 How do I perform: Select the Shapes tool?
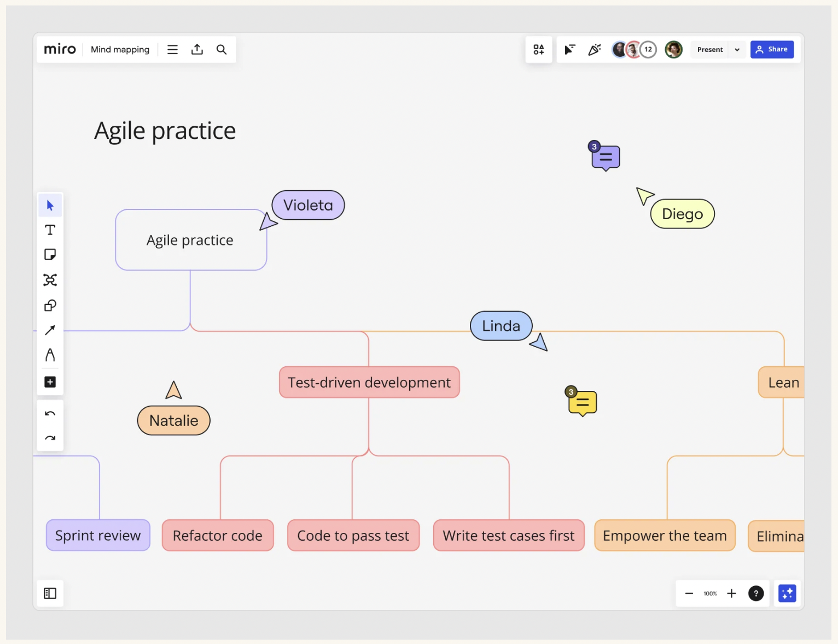(50, 305)
